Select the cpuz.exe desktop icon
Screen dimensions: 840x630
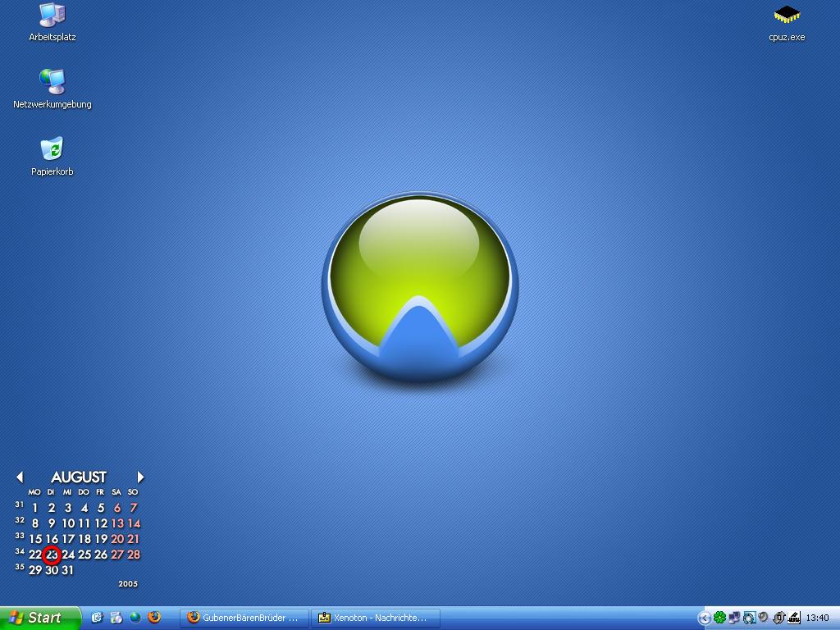click(x=787, y=23)
